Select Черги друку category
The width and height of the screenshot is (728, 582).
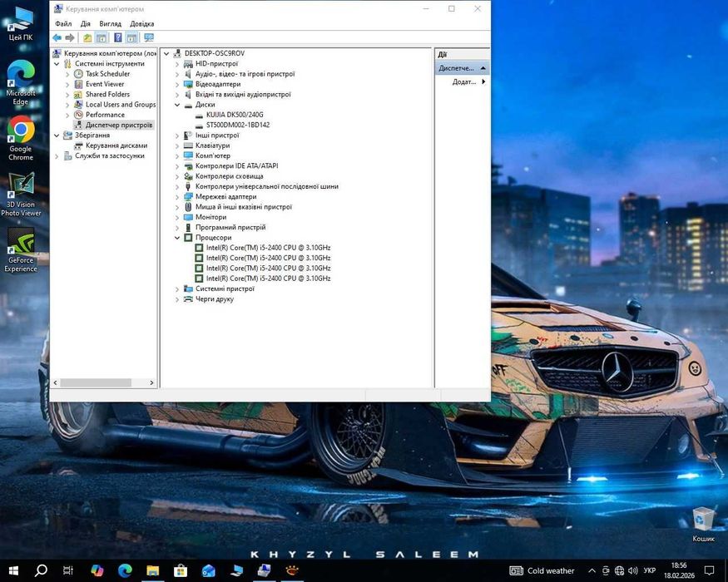(215, 298)
